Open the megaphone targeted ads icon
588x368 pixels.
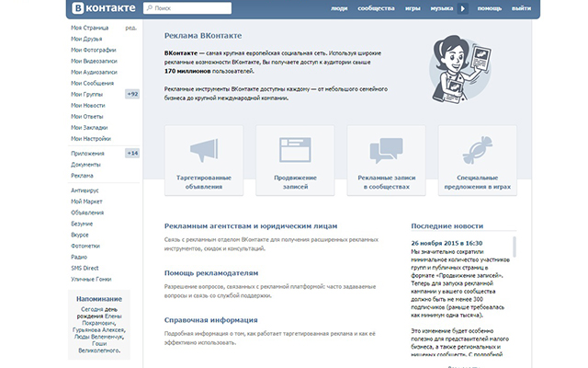(x=204, y=150)
